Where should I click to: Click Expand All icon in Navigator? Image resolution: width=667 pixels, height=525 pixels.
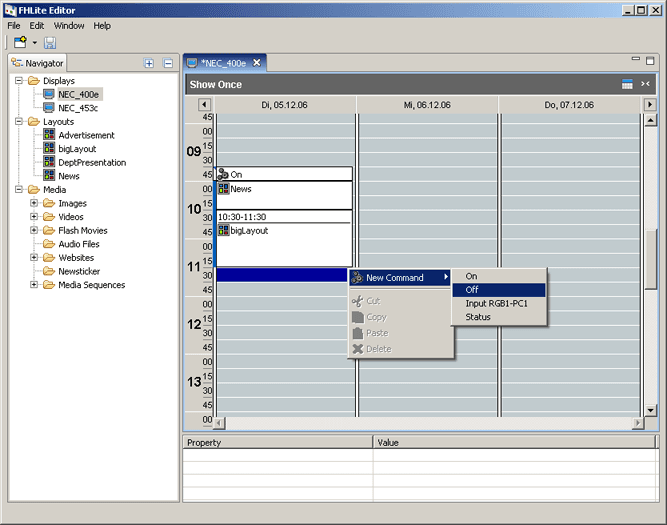149,63
